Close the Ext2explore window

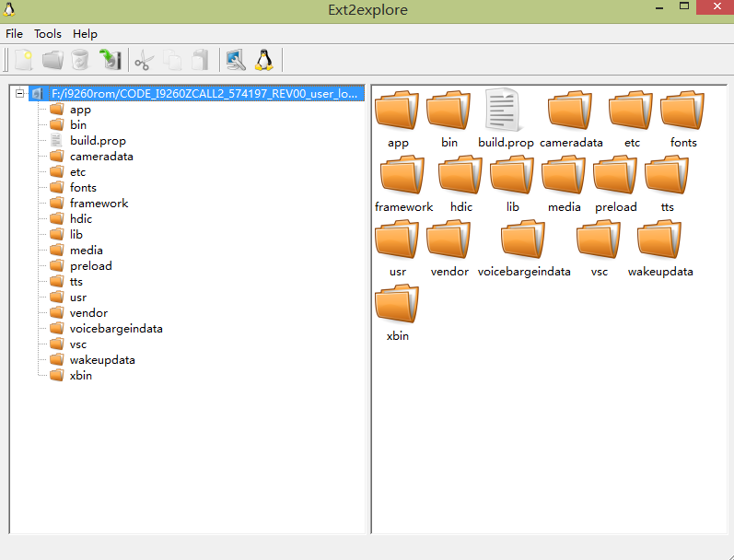(717, 7)
